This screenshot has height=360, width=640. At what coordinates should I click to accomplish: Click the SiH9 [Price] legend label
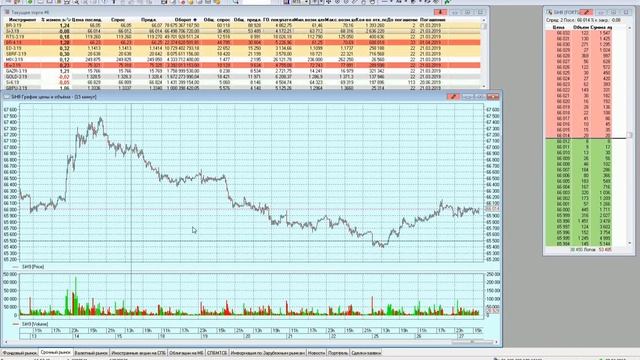click(33, 267)
